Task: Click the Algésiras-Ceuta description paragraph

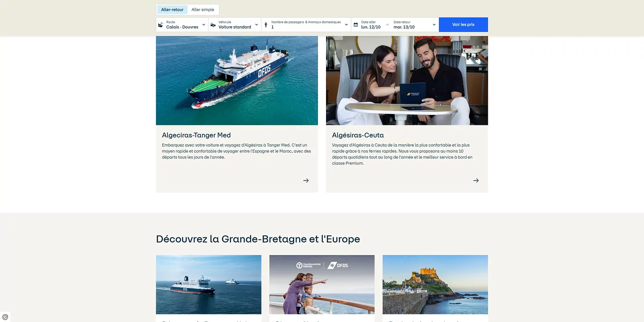Action: click(402, 154)
